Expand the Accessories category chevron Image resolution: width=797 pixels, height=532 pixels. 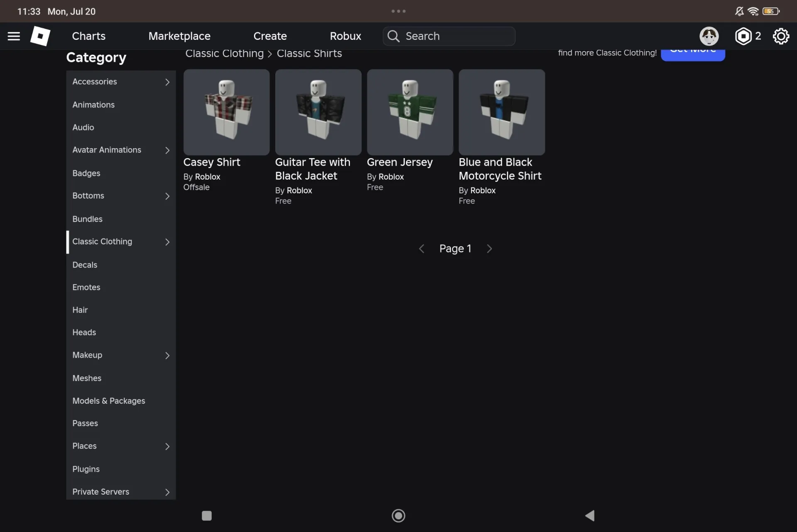tap(167, 82)
